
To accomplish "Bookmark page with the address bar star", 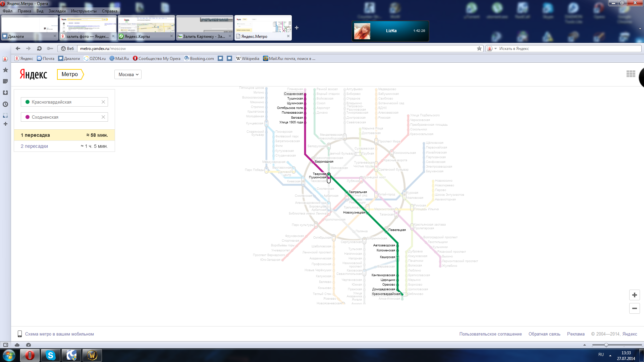I will (479, 49).
